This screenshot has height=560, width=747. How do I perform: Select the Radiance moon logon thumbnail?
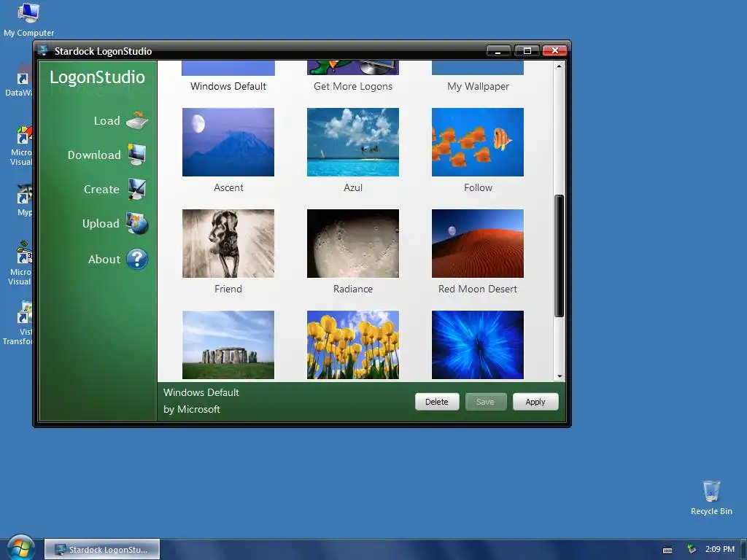(353, 244)
